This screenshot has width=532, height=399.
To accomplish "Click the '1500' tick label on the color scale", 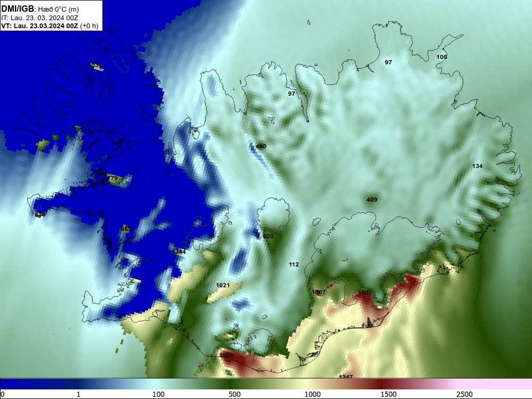I will (x=388, y=394).
